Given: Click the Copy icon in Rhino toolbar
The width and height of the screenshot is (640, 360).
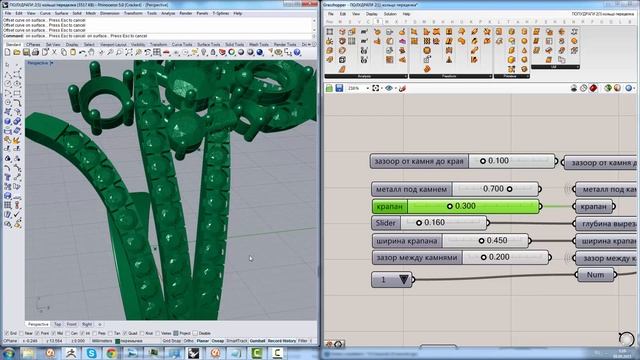Looking at the screenshot, I should point(64,52).
